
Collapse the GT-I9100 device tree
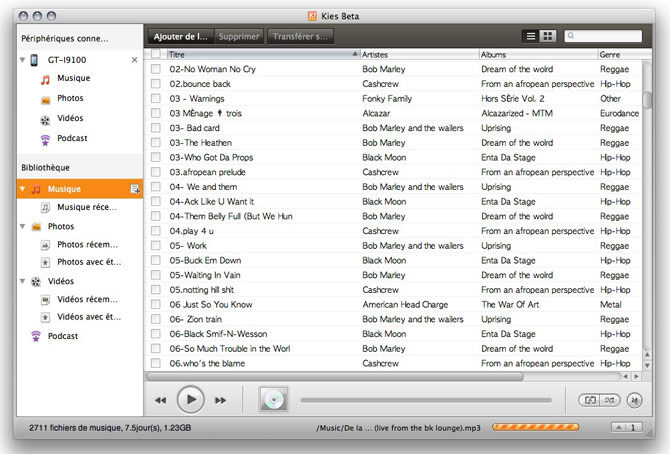(x=23, y=60)
